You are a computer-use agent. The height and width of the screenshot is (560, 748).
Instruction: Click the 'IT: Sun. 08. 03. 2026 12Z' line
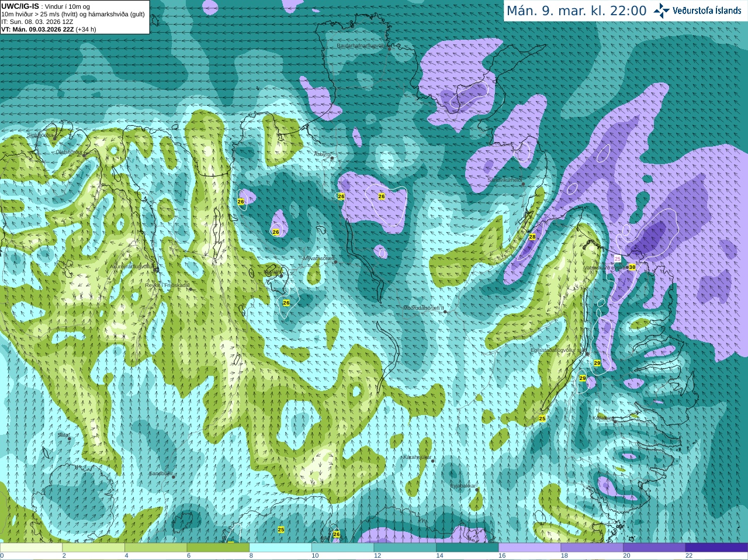click(x=37, y=22)
